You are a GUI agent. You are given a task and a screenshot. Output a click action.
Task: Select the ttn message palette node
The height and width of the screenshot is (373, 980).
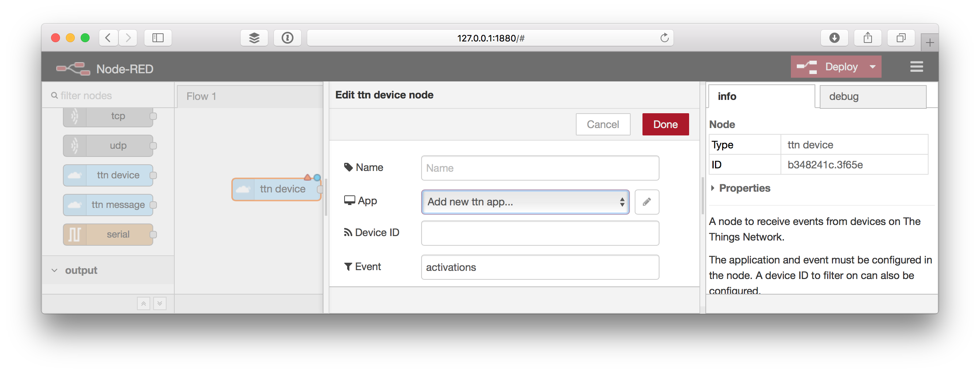(108, 205)
